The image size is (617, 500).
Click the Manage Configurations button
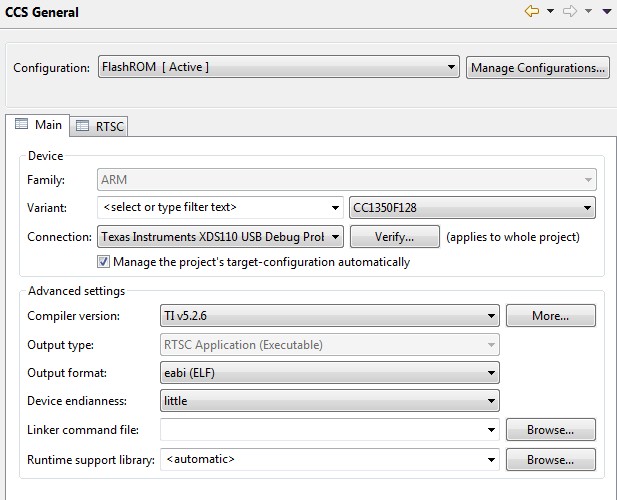[x=538, y=68]
